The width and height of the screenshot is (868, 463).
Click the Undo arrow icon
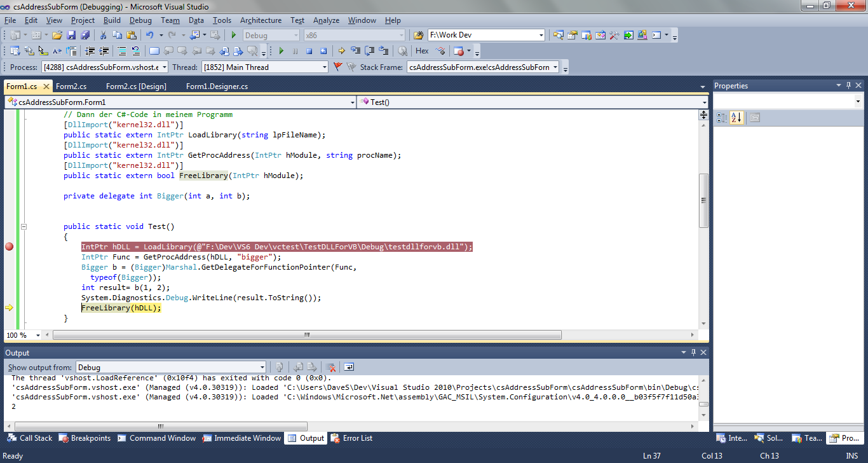(x=149, y=35)
